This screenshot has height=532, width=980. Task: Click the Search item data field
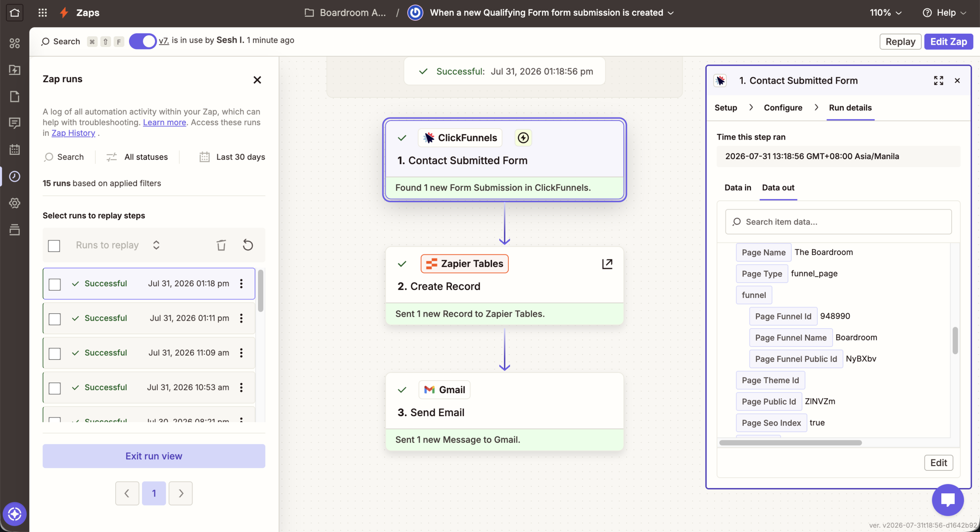click(838, 222)
